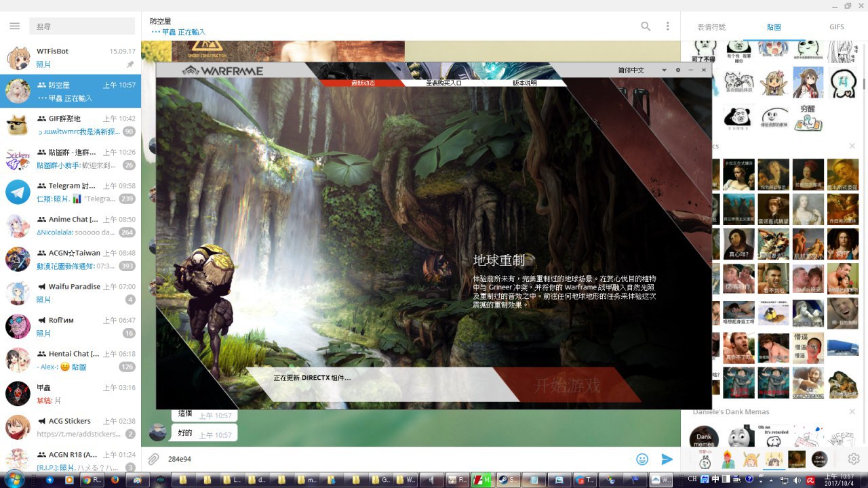Select the blonde dragon girl sticker pack icon
The image size is (868, 488).
(751, 459)
